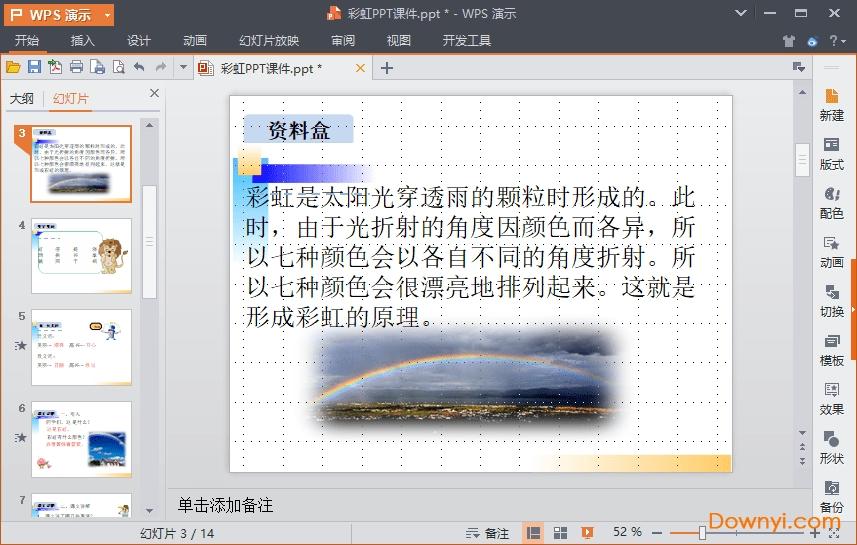Image resolution: width=857 pixels, height=545 pixels.
Task: Open the 审阅 ribbon tab
Action: pyautogui.click(x=343, y=40)
